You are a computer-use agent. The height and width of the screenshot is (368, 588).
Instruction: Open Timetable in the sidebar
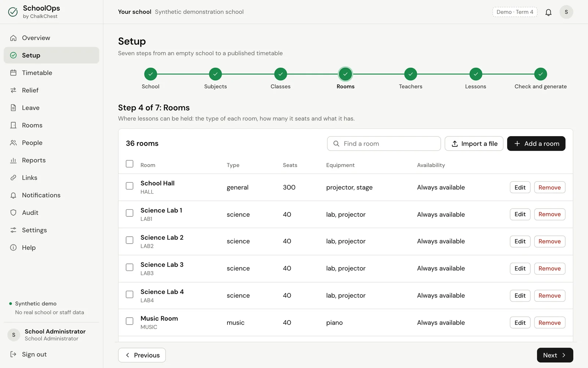tap(51, 73)
